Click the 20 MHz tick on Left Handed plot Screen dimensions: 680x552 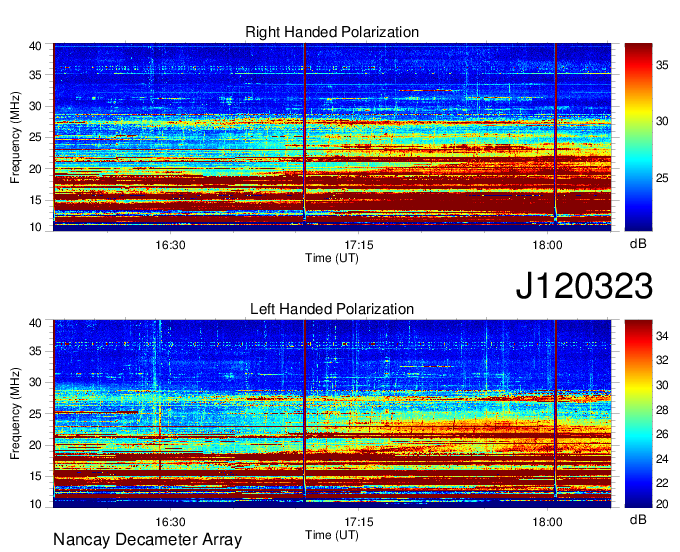tap(35, 445)
